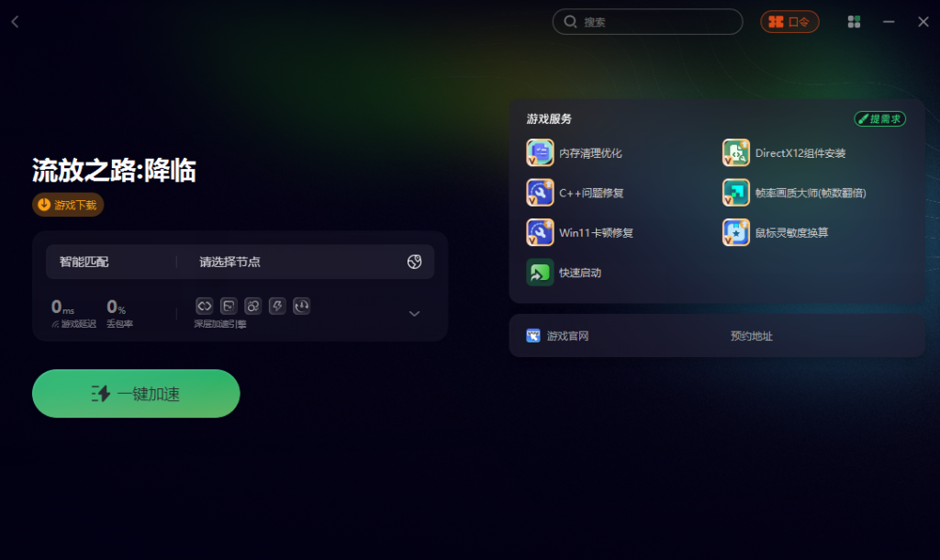
Task: Click the globe node selection icon
Action: [x=414, y=262]
